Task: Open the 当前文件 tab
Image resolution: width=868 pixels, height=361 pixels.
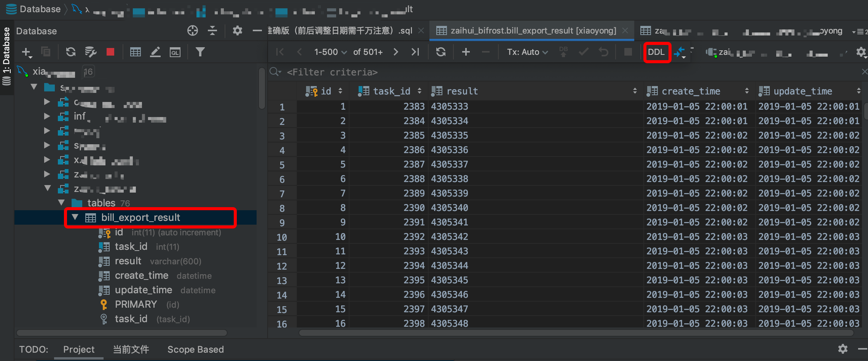Action: pyautogui.click(x=131, y=349)
